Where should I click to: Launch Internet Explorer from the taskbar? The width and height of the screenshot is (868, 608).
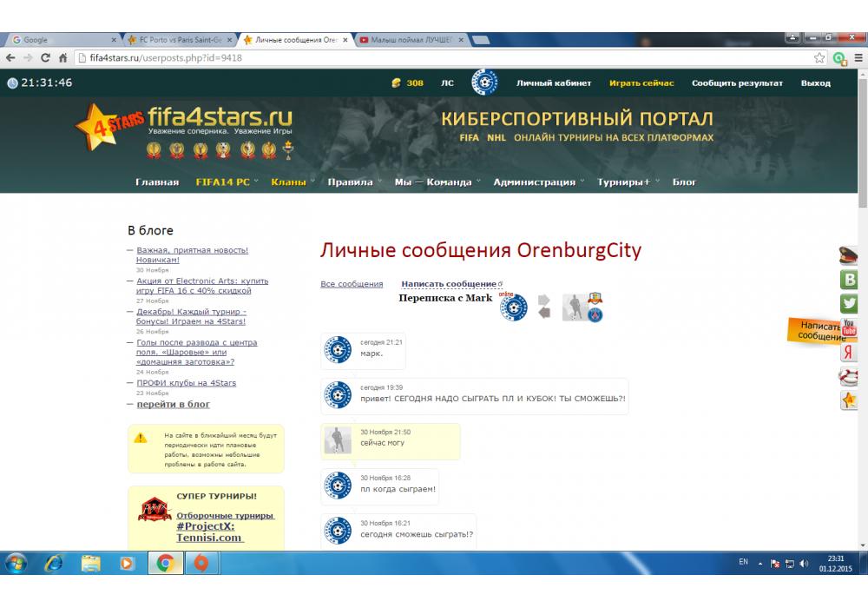[x=54, y=563]
